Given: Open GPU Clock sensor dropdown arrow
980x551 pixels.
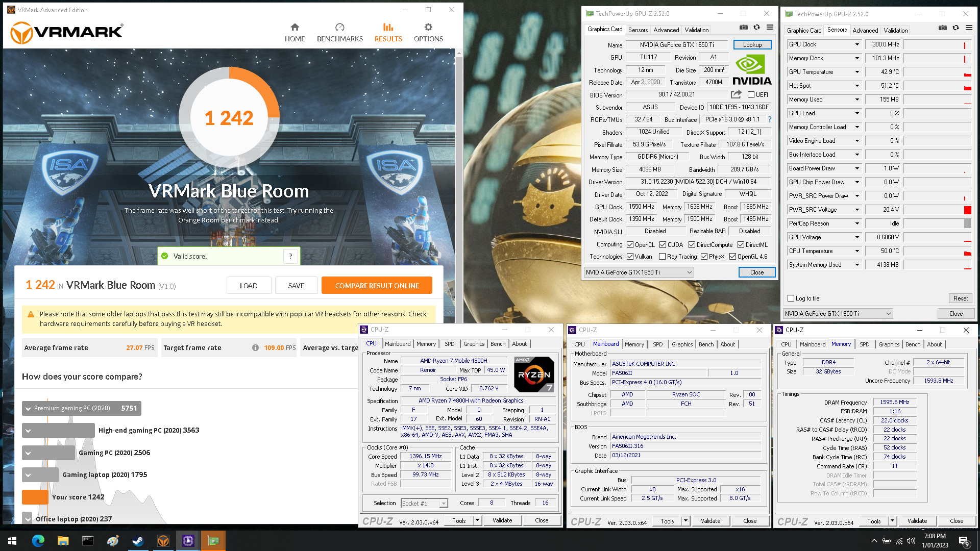Looking at the screenshot, I should pyautogui.click(x=857, y=44).
